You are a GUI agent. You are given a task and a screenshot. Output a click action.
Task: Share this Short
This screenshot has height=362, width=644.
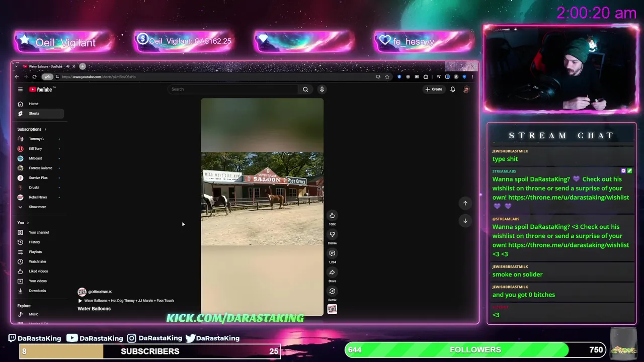[332, 273]
